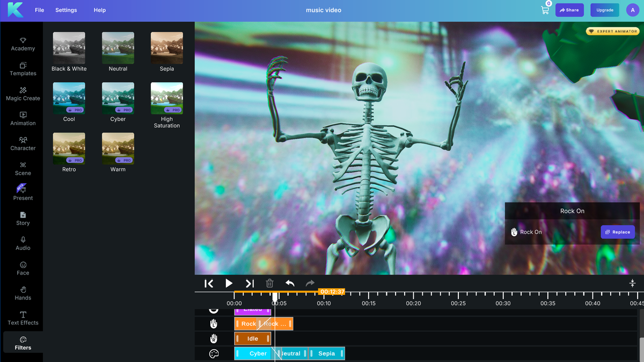Select the Idle clip on the timeline
Screen dimensions: 644x362
(x=253, y=338)
